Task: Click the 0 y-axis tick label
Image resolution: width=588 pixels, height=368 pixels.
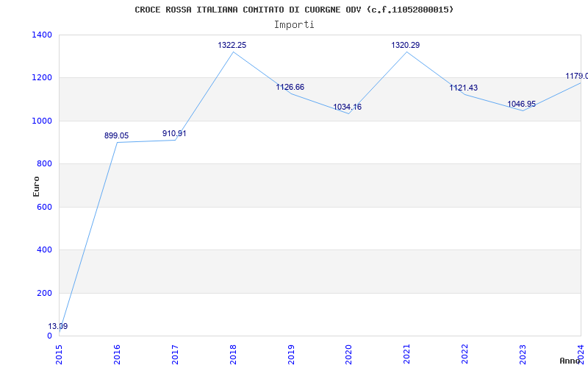Action: (49, 336)
